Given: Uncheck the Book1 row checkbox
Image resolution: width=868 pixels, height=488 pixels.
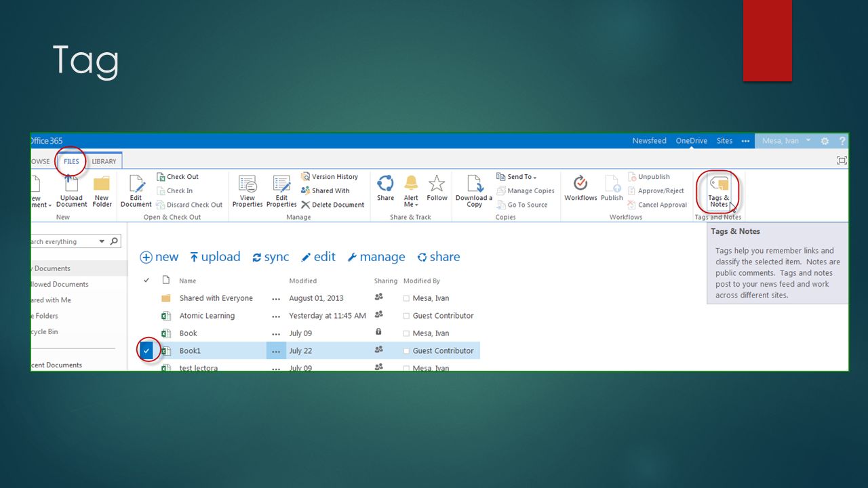Looking at the screenshot, I should (x=146, y=350).
